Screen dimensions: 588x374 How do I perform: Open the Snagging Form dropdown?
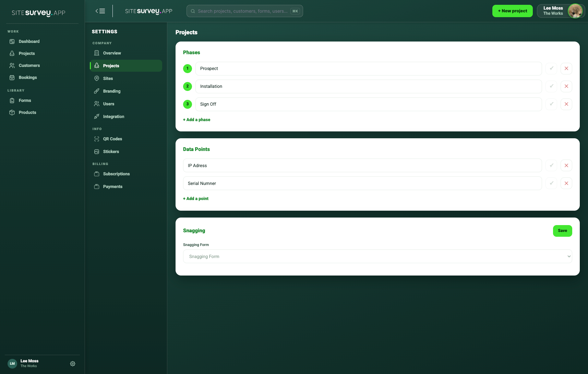(x=377, y=256)
